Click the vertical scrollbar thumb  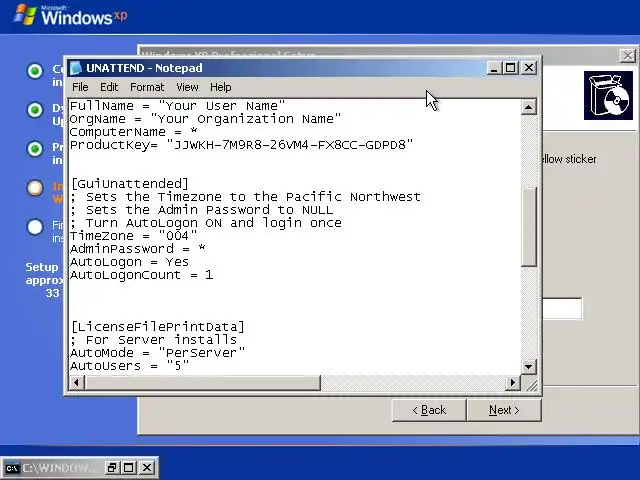(529, 227)
